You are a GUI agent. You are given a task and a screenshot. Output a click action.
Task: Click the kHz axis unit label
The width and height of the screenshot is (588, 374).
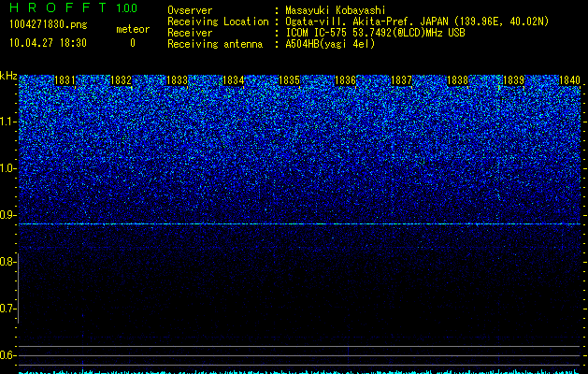8,76
